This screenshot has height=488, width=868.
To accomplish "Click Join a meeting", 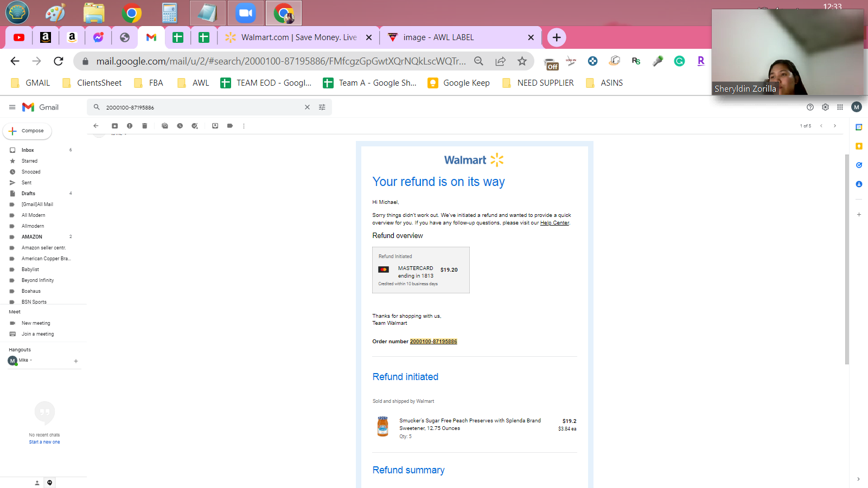I will (37, 334).
